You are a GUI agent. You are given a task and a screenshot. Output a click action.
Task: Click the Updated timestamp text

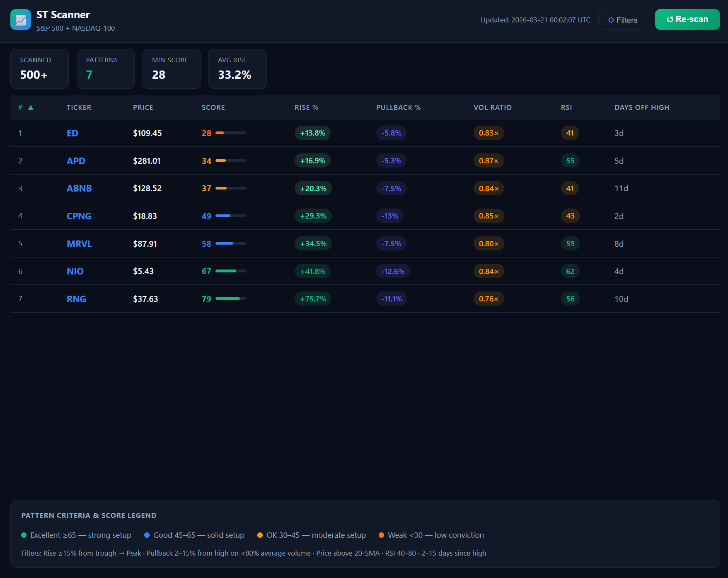coord(535,20)
